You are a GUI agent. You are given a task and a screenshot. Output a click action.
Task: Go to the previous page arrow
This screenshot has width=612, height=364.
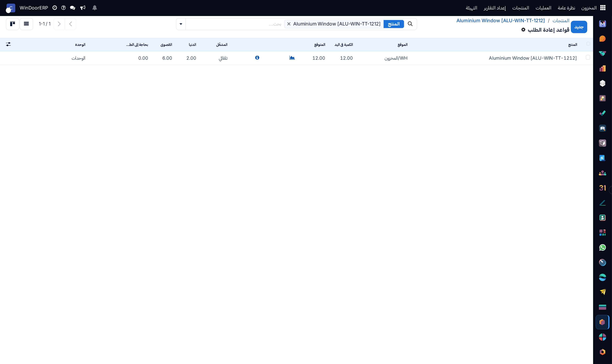[x=70, y=24]
